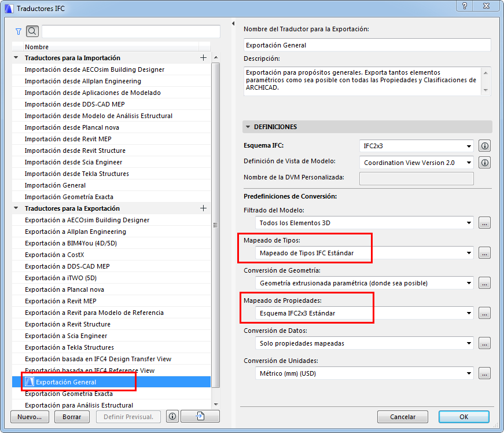Screen dimensions: 504x433
Task: Collapse Traductores para la Exportación group
Action: [16, 208]
